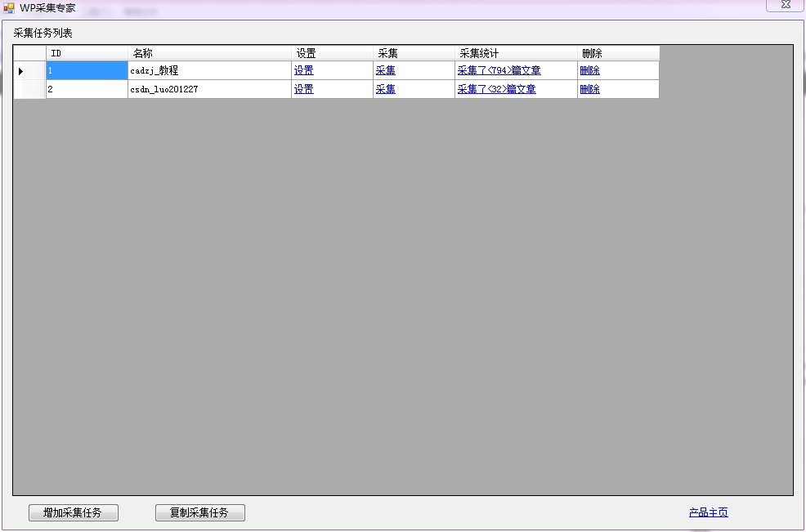Open 设置 for the csdn_luo201227 task
The height and width of the screenshot is (532, 806).
[x=303, y=90]
